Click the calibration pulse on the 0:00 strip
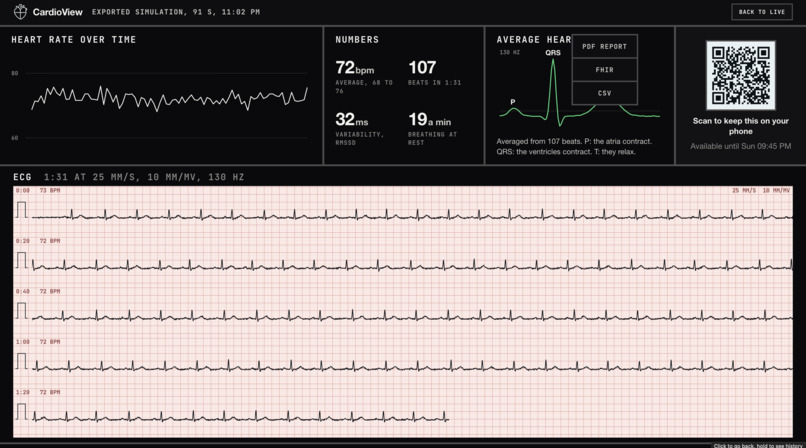The image size is (806, 448). 21,210
